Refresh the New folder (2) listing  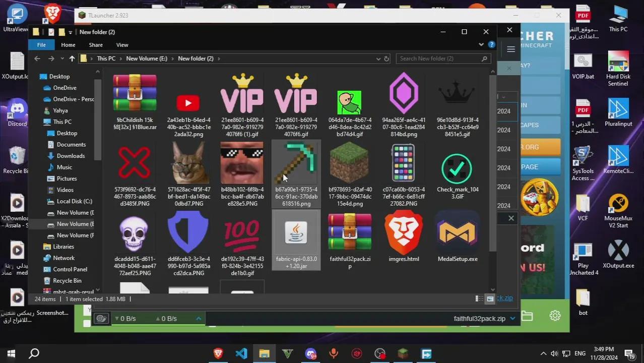coord(387,58)
